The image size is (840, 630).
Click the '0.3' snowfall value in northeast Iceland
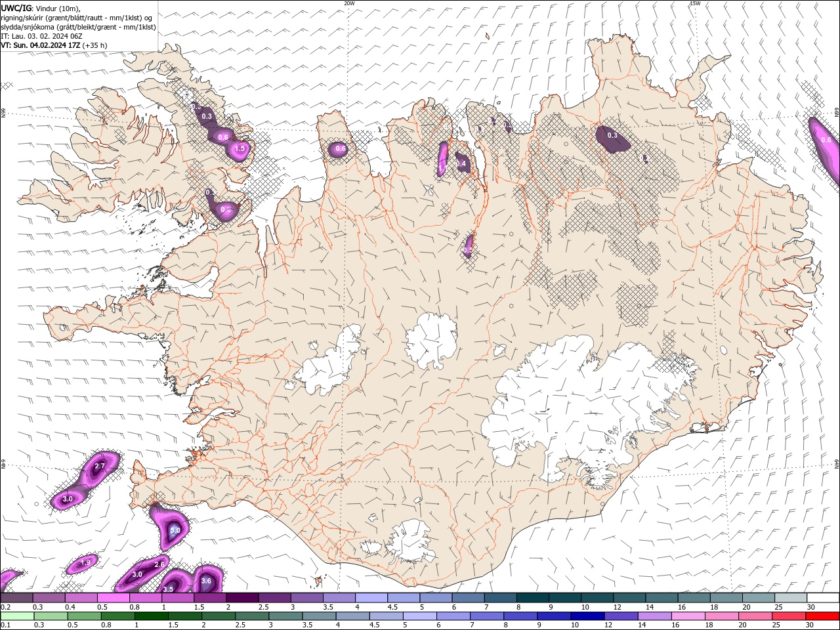(x=612, y=135)
